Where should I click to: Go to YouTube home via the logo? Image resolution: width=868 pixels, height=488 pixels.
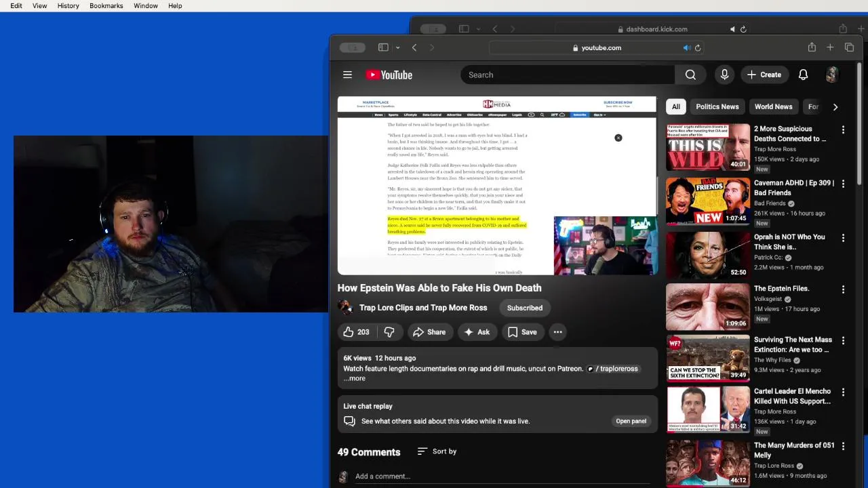(x=389, y=75)
